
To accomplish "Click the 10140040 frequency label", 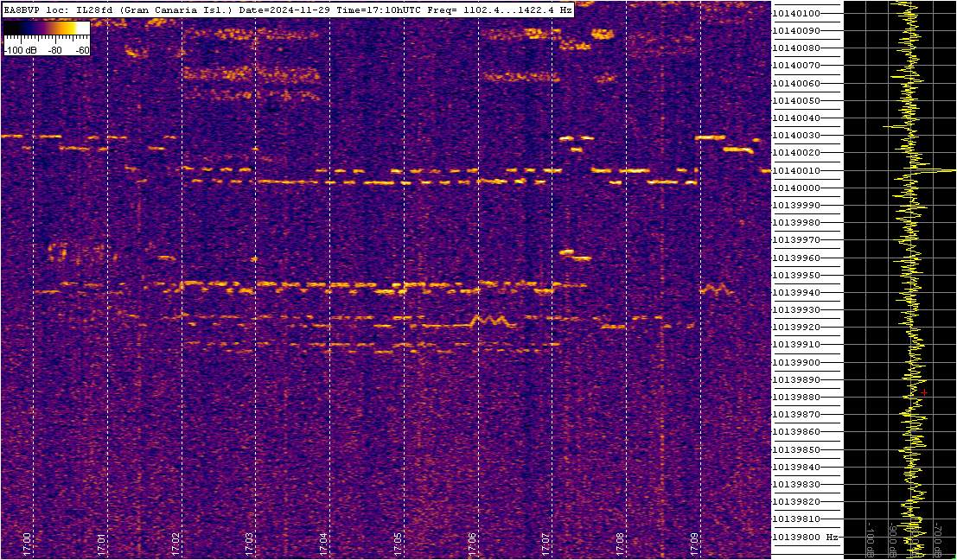I will tap(796, 118).
